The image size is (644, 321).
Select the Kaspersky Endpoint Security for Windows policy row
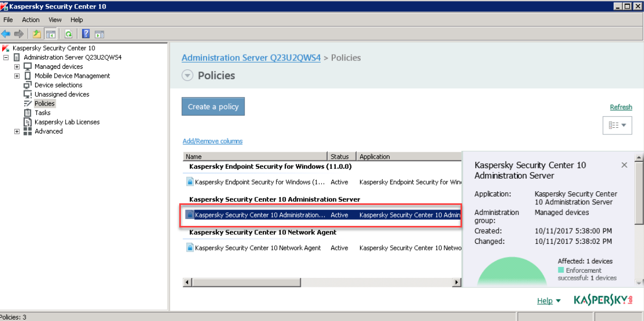322,182
